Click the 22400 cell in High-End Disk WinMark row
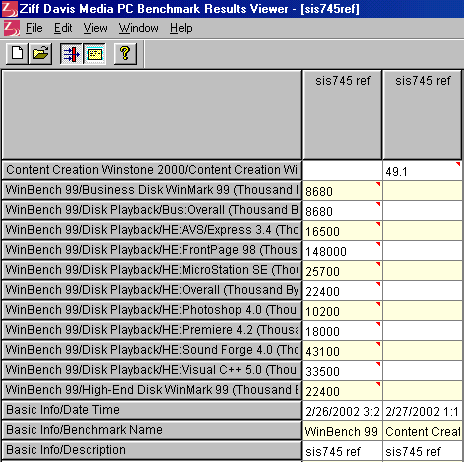Screen dimensions: 464x462 click(x=342, y=391)
